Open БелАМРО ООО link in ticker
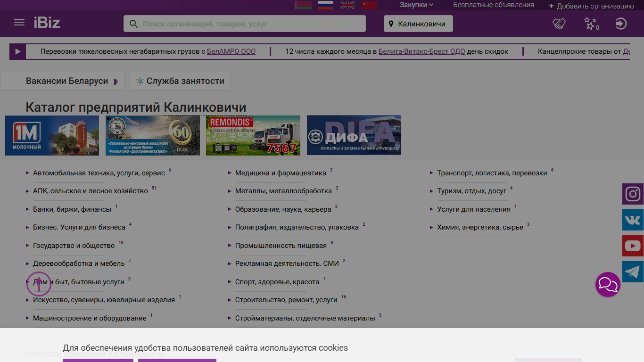The image size is (644, 362). (231, 51)
